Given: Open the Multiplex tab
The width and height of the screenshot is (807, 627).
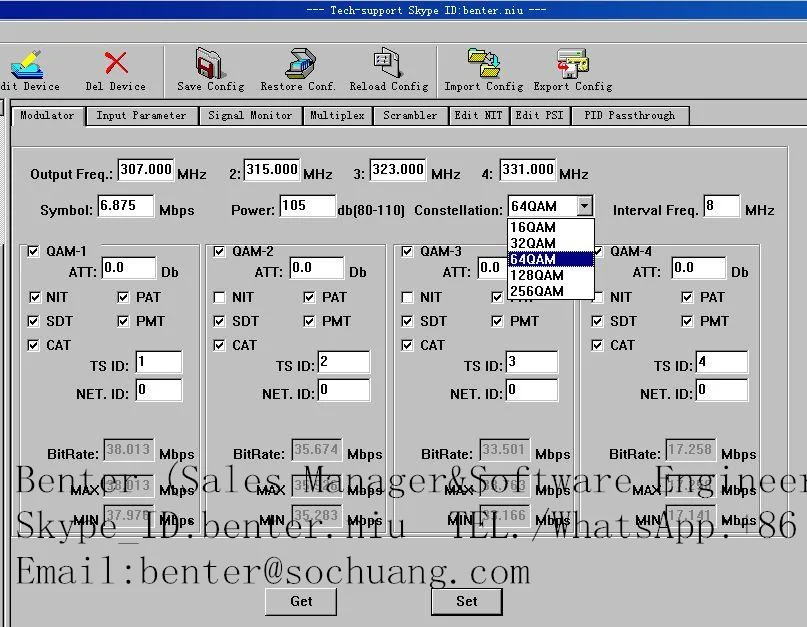Looking at the screenshot, I should point(338,115).
